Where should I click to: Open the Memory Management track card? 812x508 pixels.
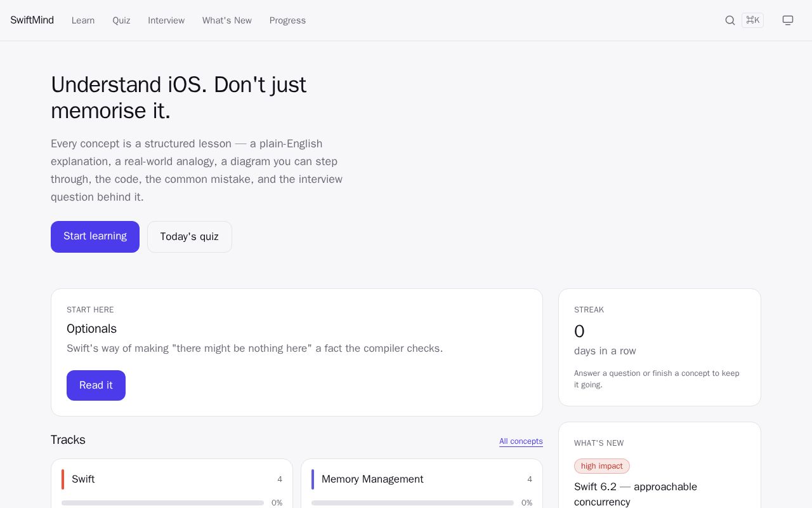422,483
